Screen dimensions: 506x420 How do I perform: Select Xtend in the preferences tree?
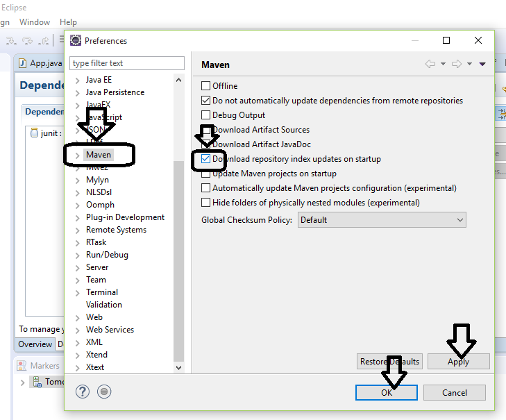click(x=96, y=355)
